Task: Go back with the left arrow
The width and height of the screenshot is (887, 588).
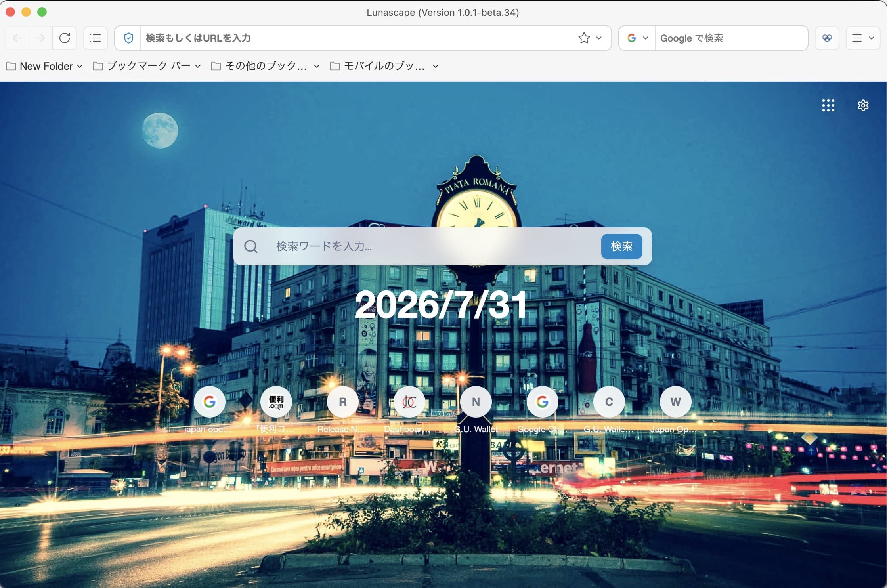Action: (17, 38)
